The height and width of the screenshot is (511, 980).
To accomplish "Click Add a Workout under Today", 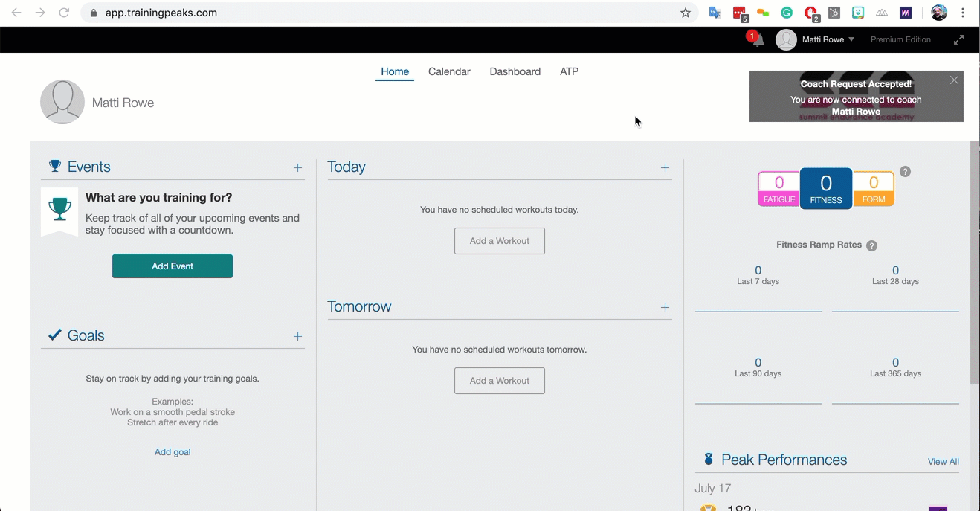I will (500, 241).
